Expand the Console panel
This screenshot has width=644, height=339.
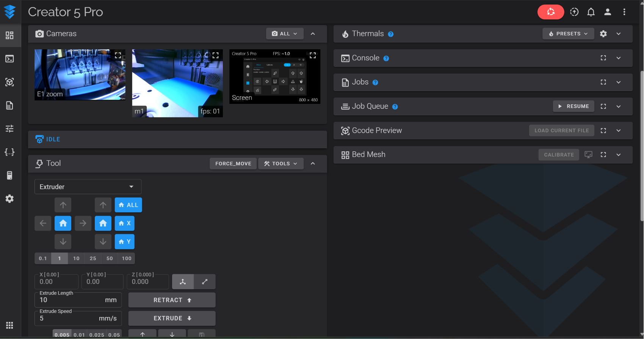tap(619, 58)
